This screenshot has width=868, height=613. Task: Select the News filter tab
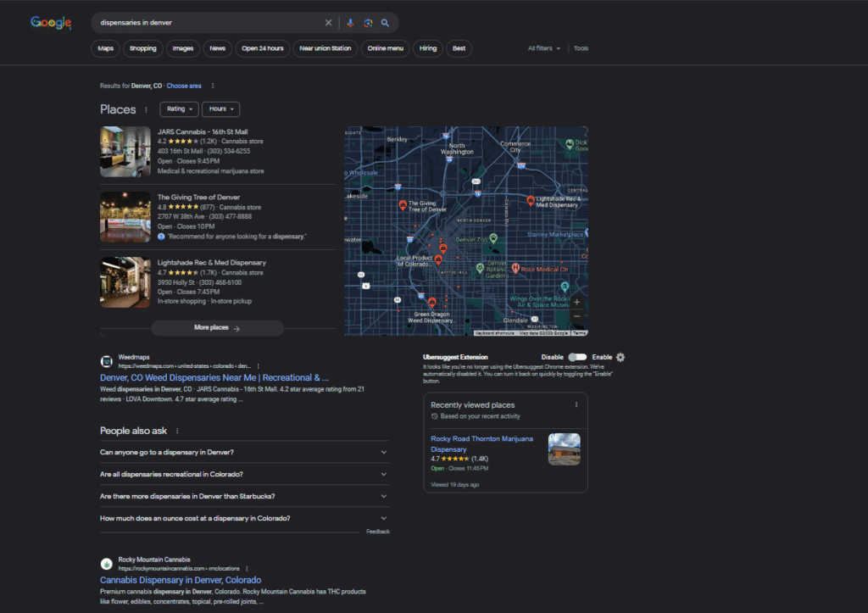click(218, 48)
